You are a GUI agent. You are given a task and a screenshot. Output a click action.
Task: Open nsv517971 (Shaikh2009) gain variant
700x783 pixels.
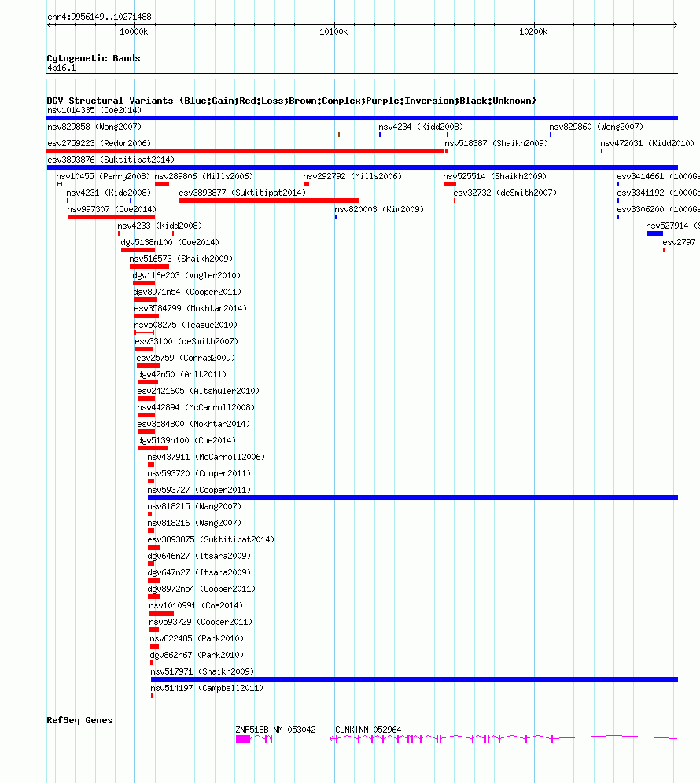[414, 679]
